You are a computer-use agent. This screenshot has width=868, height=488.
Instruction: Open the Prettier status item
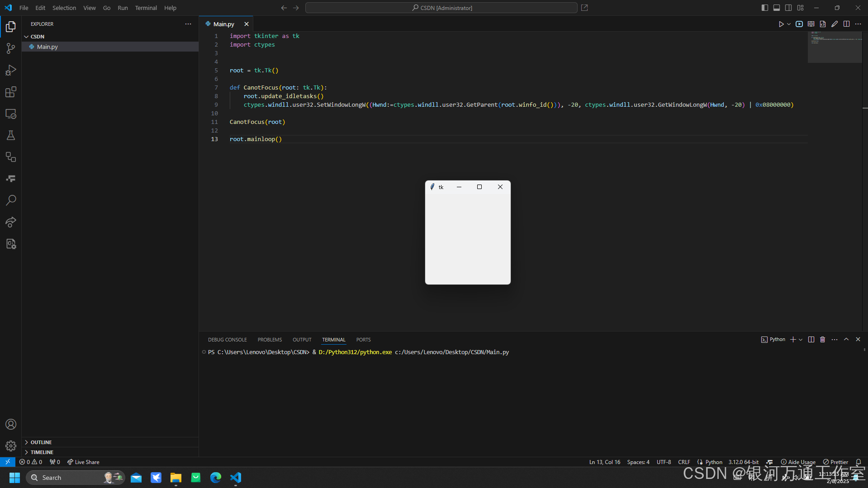point(835,462)
